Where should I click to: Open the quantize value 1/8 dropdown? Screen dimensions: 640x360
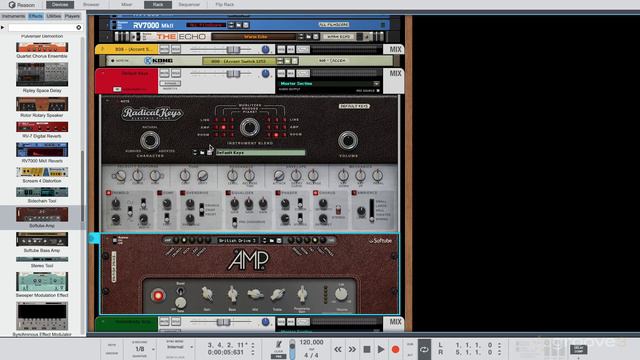coord(143,349)
